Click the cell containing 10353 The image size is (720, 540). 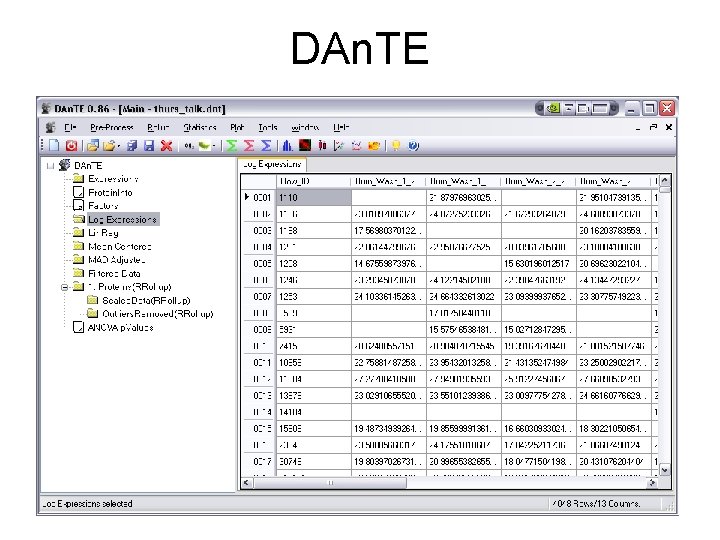pyautogui.click(x=314, y=363)
